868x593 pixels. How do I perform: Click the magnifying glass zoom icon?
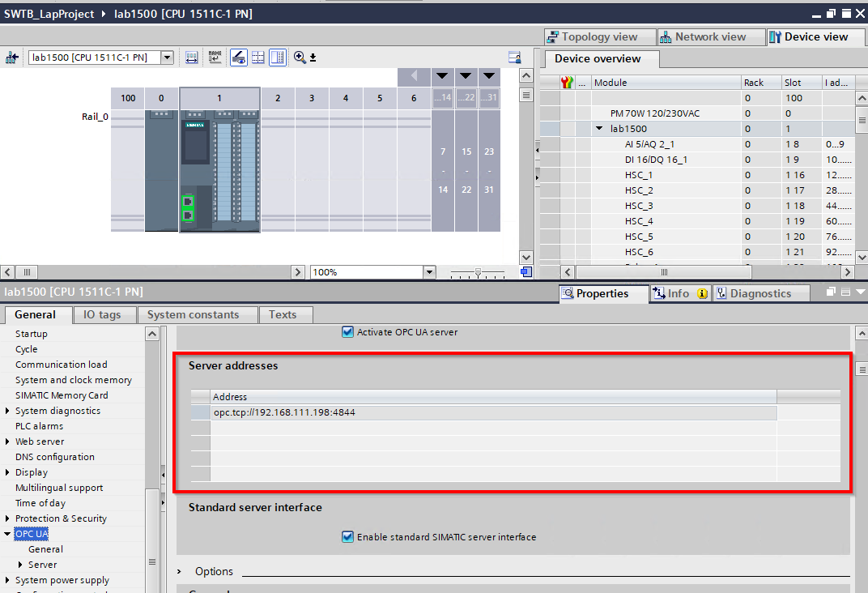point(300,57)
